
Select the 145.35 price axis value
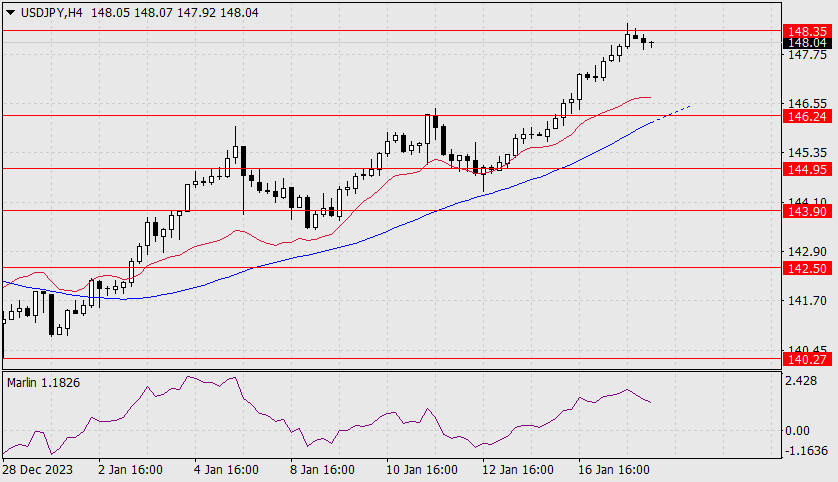[807, 153]
